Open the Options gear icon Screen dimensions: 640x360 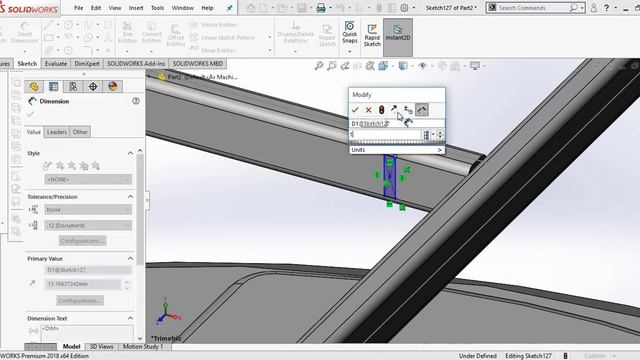click(404, 8)
